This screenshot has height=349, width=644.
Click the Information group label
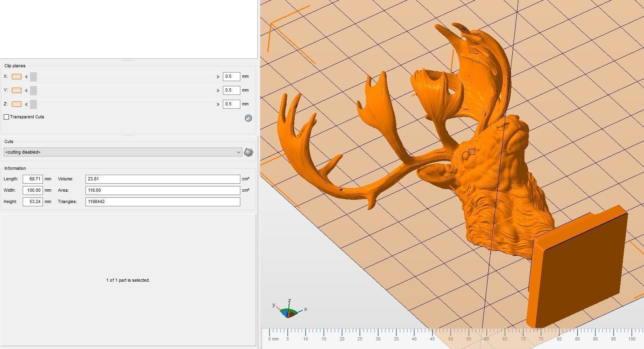pyautogui.click(x=15, y=168)
